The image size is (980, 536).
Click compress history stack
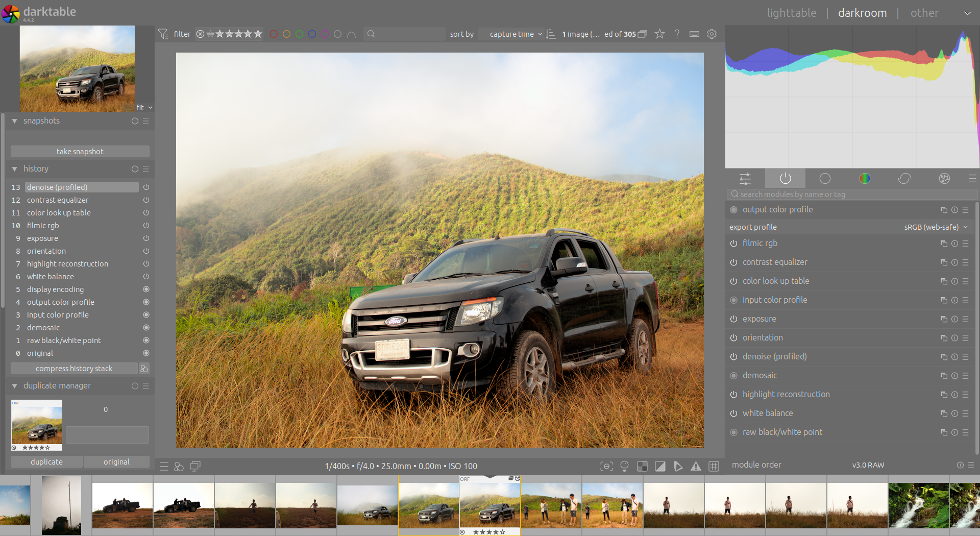pyautogui.click(x=73, y=368)
